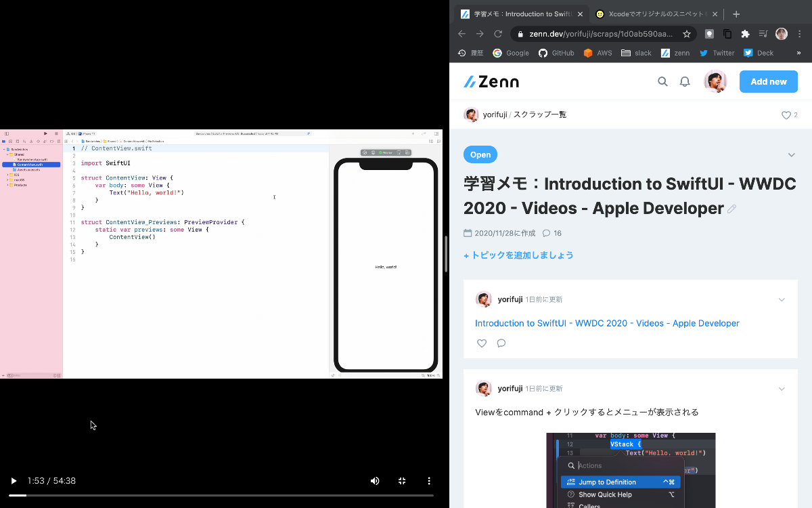Screen dimensions: 812x508
Task: Click the Stop button in the video's Xcode
Action: click(x=56, y=134)
